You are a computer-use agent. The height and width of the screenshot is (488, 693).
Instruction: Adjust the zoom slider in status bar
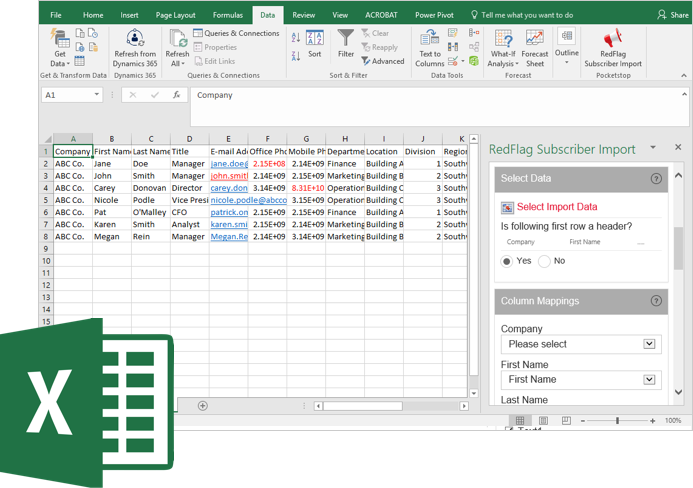(617, 421)
